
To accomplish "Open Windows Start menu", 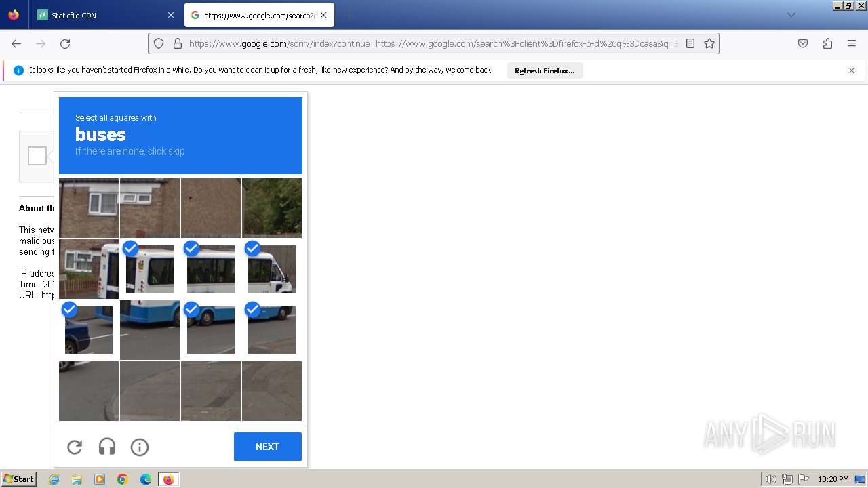I will pos(19,479).
